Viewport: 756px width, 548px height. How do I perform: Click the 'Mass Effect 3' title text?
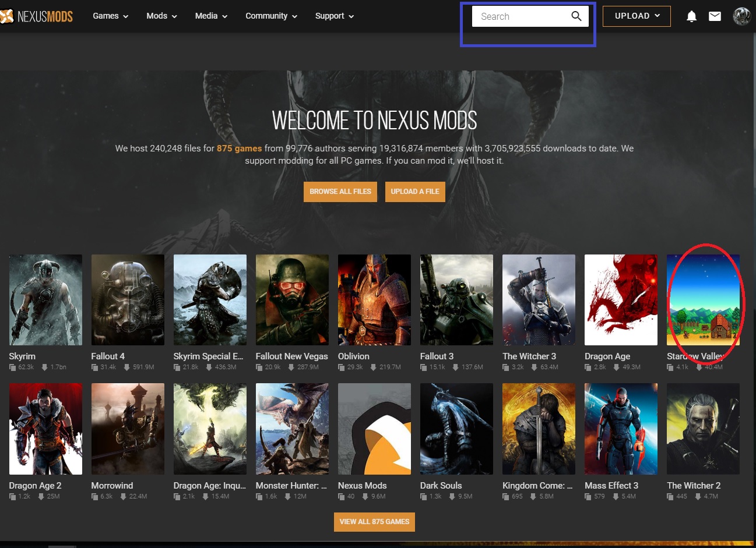click(611, 486)
